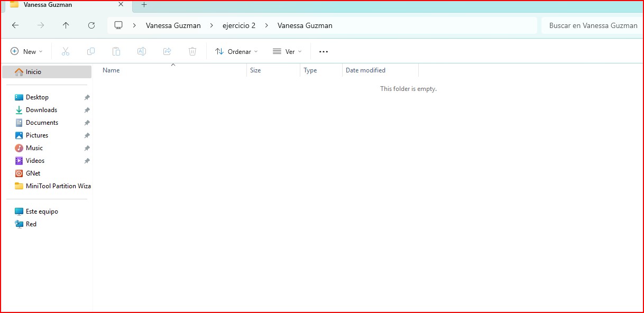Click the Delete trash icon
Image resolution: width=644 pixels, height=313 pixels.
point(192,51)
